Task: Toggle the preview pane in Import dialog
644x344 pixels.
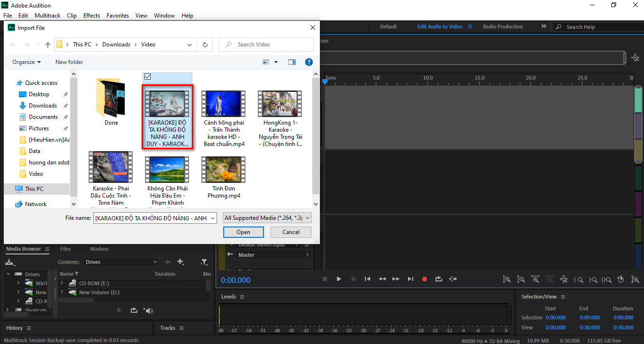Action: 292,62
